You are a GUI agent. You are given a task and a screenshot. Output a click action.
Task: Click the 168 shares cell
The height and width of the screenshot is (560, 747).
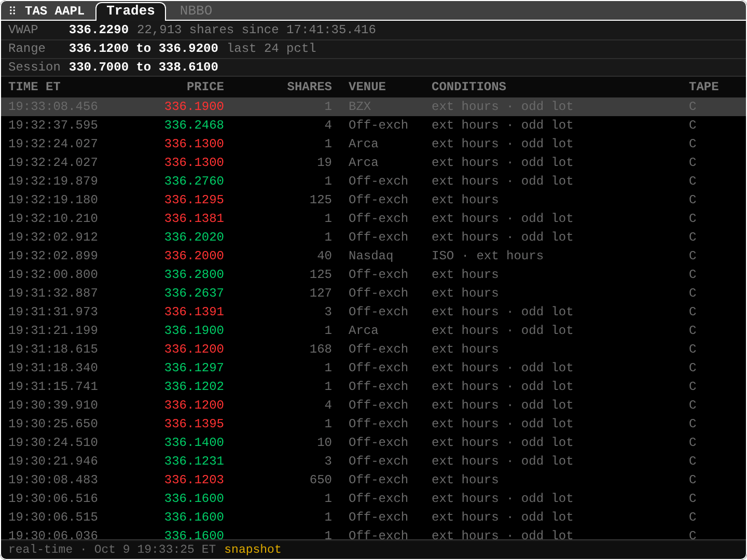click(321, 349)
